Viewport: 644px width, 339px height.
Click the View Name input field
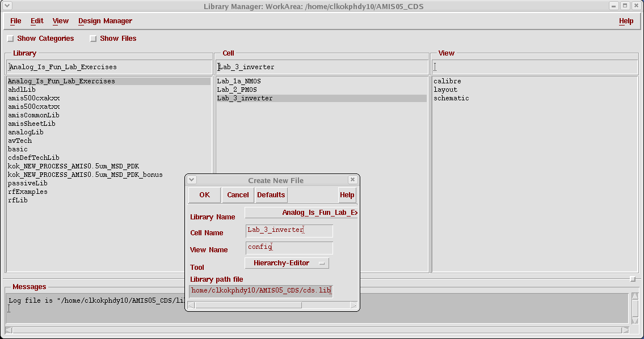tap(289, 248)
